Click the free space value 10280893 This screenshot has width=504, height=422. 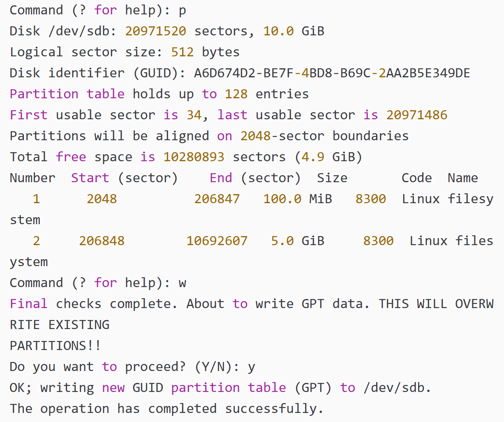pos(194,157)
